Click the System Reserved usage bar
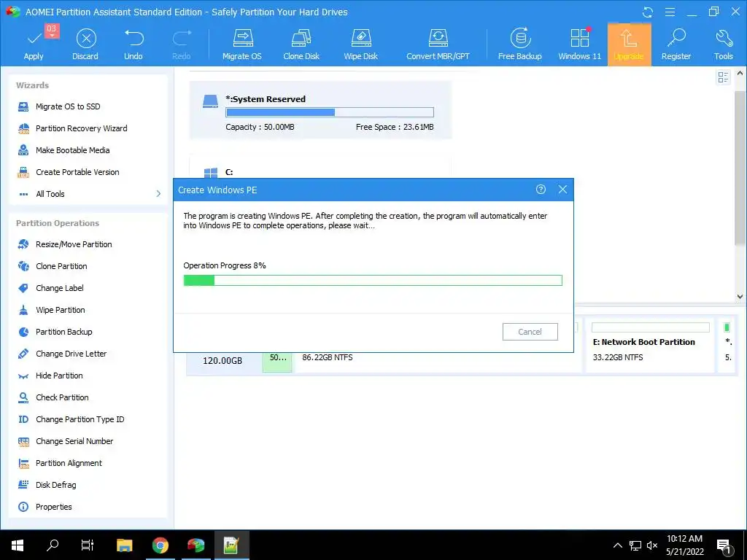This screenshot has width=747, height=560. (x=330, y=112)
